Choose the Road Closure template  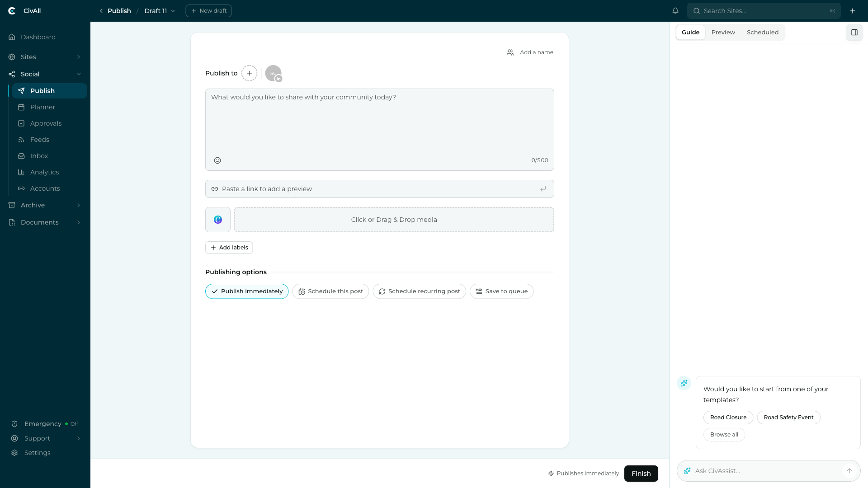[728, 418]
